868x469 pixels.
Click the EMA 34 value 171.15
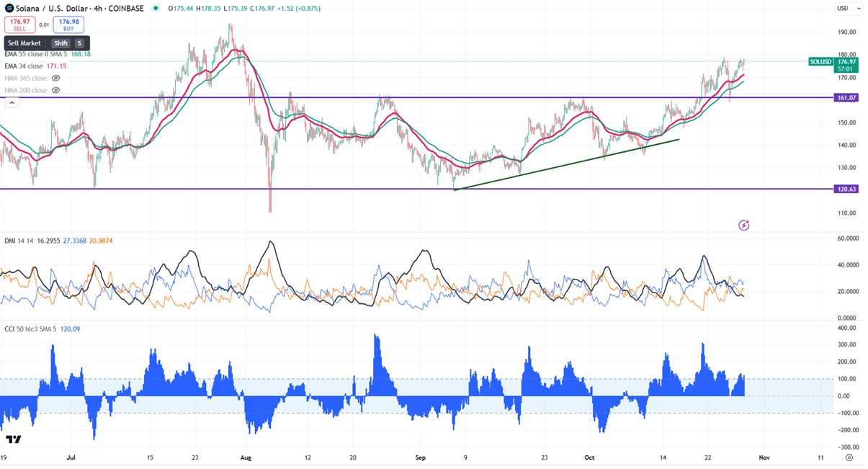pos(57,66)
